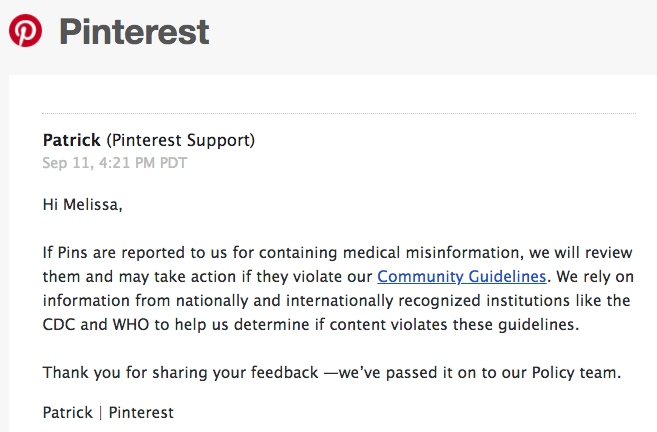Open the Community Guidelines link
Screen dimensions: 657x432
462,275
